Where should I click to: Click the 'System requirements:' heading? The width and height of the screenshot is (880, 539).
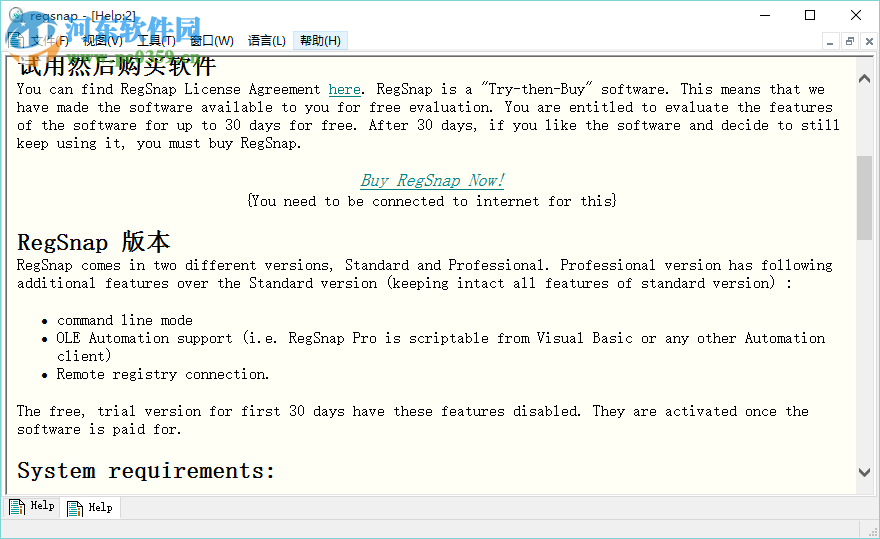[x=146, y=471]
